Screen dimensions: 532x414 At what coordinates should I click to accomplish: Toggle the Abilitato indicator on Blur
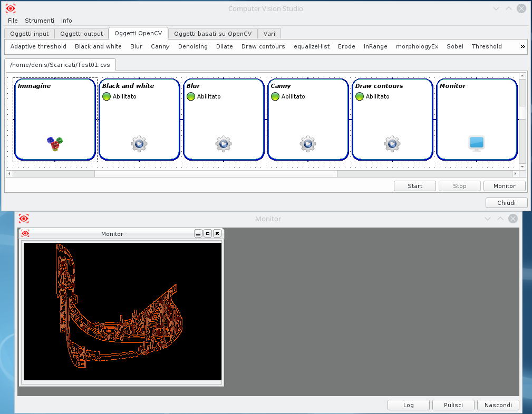click(191, 96)
